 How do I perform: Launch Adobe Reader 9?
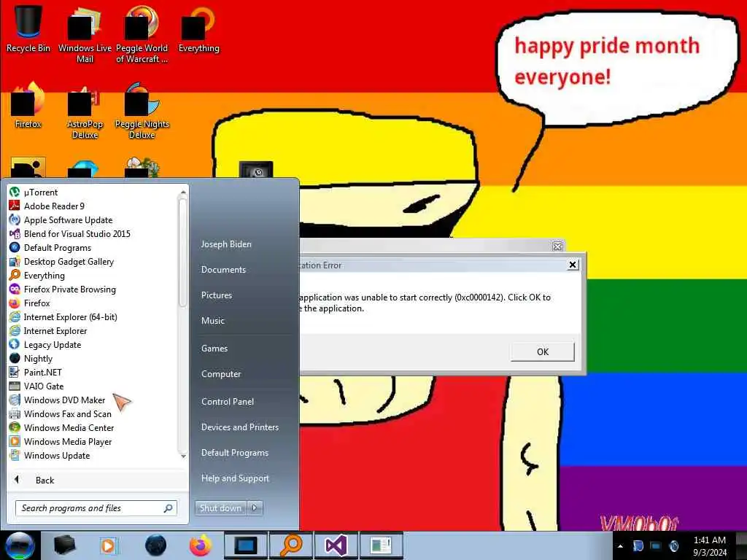point(93,206)
